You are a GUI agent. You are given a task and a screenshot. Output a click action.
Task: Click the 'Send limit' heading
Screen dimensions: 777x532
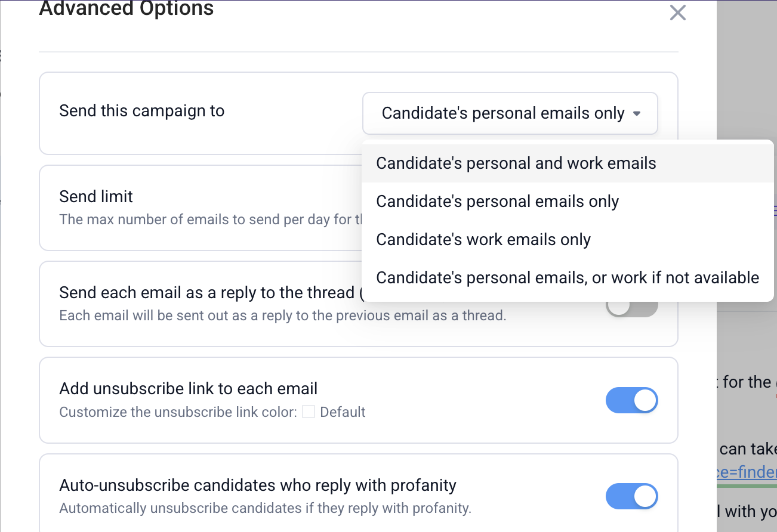click(96, 196)
